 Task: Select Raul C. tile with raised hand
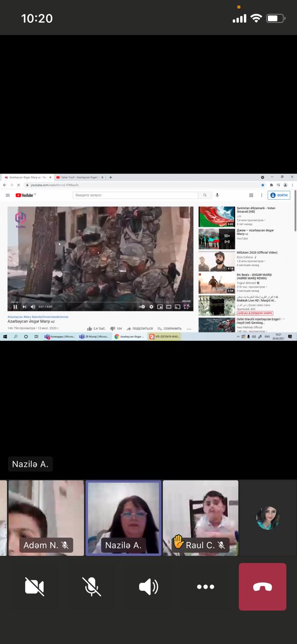pyautogui.click(x=201, y=518)
